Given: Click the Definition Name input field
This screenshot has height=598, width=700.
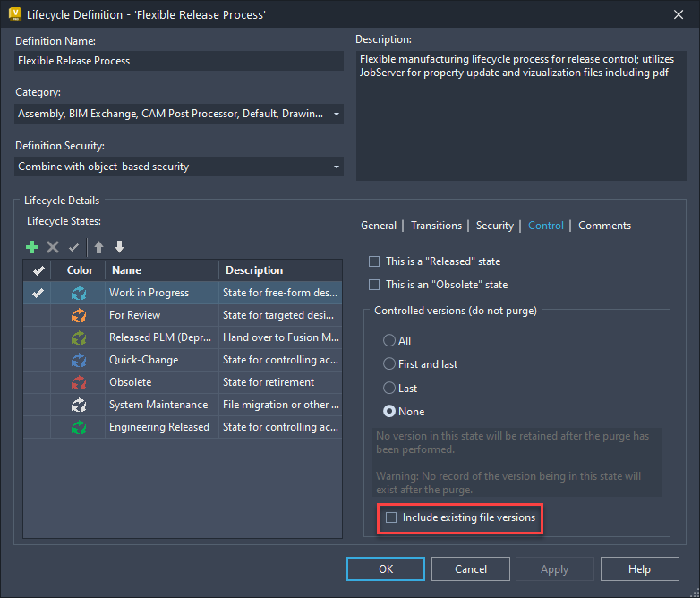Looking at the screenshot, I should point(179,61).
